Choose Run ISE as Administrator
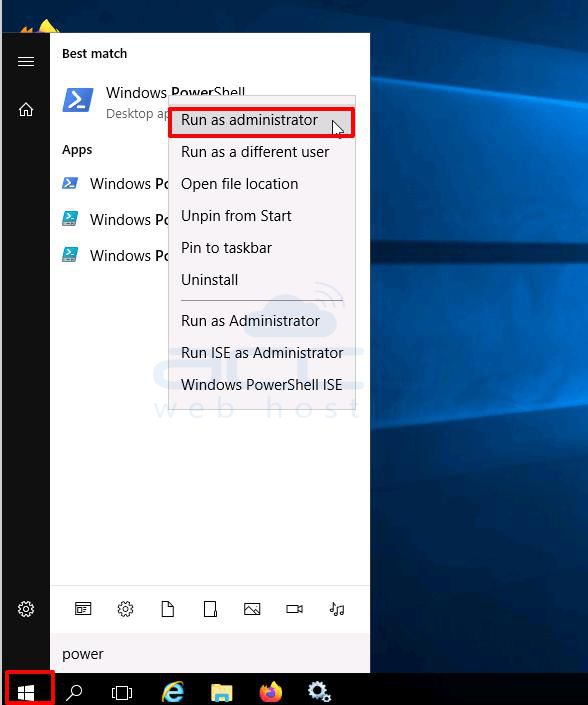The height and width of the screenshot is (705, 588). coord(262,352)
